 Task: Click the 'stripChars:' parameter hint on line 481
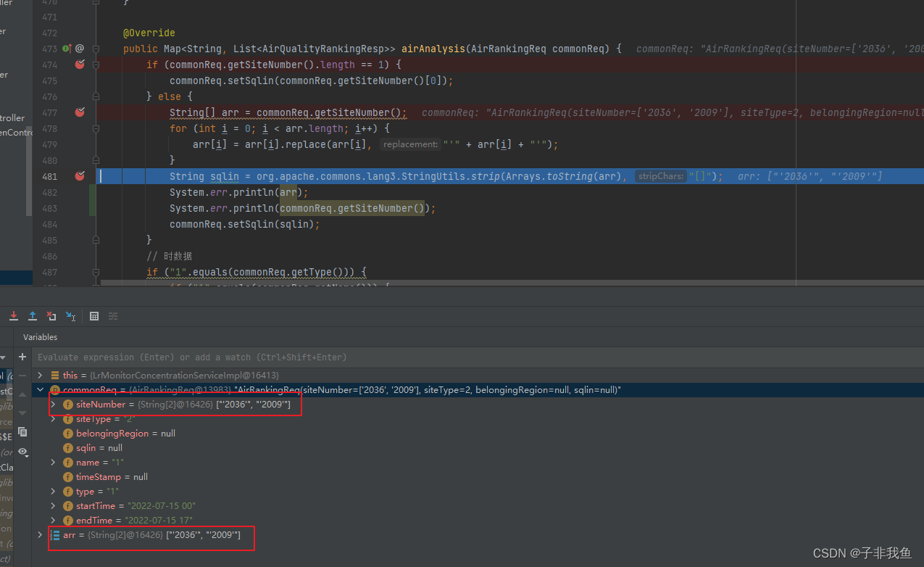tap(660, 176)
